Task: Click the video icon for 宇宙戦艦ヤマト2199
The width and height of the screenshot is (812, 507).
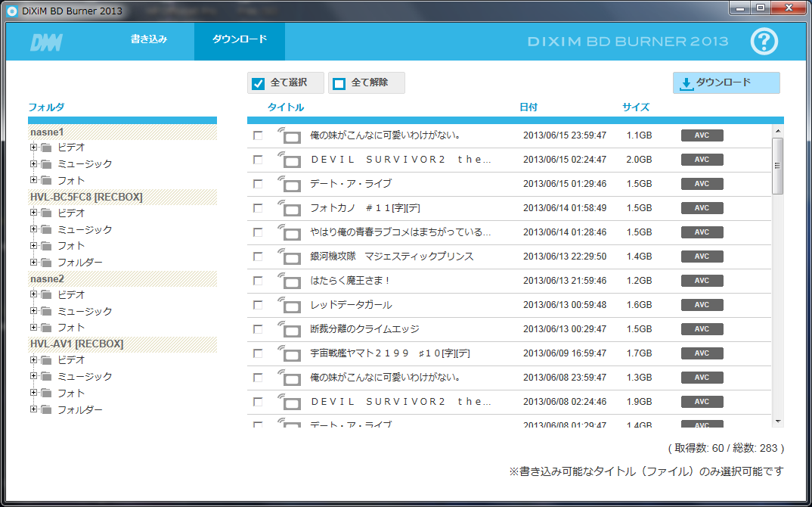Action: click(x=290, y=353)
